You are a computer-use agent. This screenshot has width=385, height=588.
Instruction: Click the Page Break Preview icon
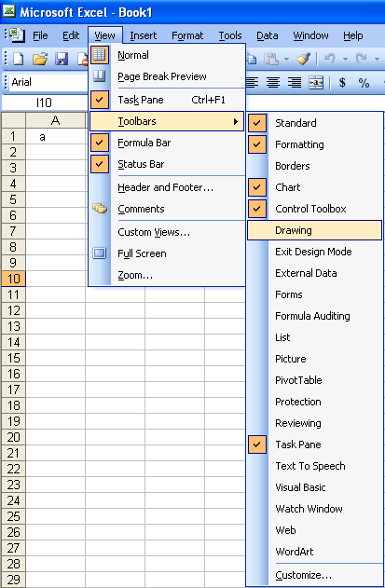click(100, 76)
